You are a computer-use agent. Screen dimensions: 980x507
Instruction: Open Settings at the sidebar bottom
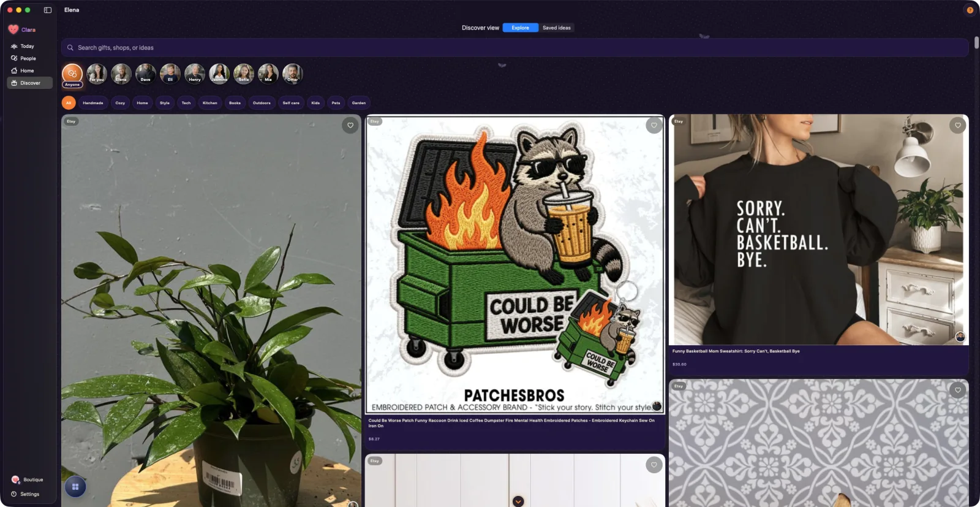(x=28, y=494)
